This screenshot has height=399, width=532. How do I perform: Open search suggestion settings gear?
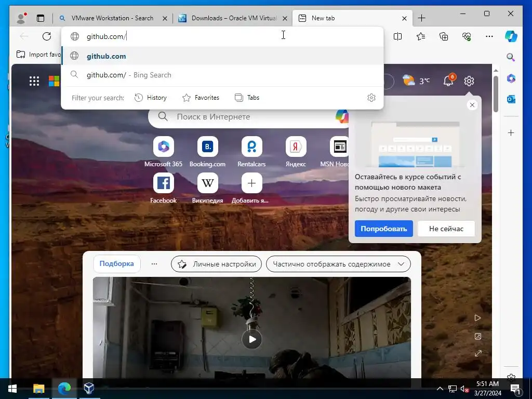pyautogui.click(x=371, y=98)
